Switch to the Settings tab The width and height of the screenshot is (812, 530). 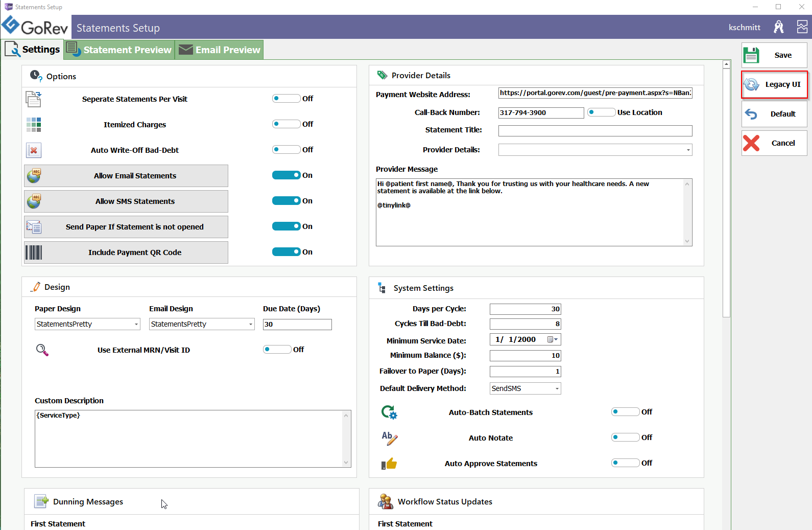click(x=33, y=50)
